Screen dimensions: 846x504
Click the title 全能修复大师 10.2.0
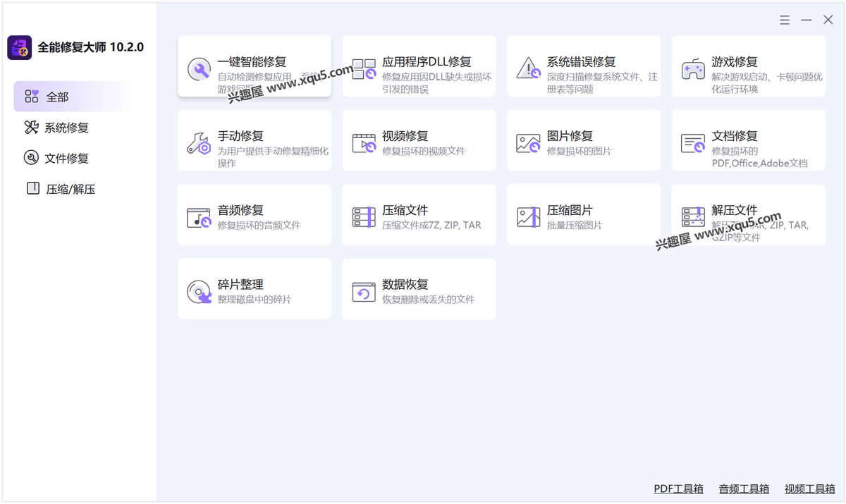coord(90,47)
